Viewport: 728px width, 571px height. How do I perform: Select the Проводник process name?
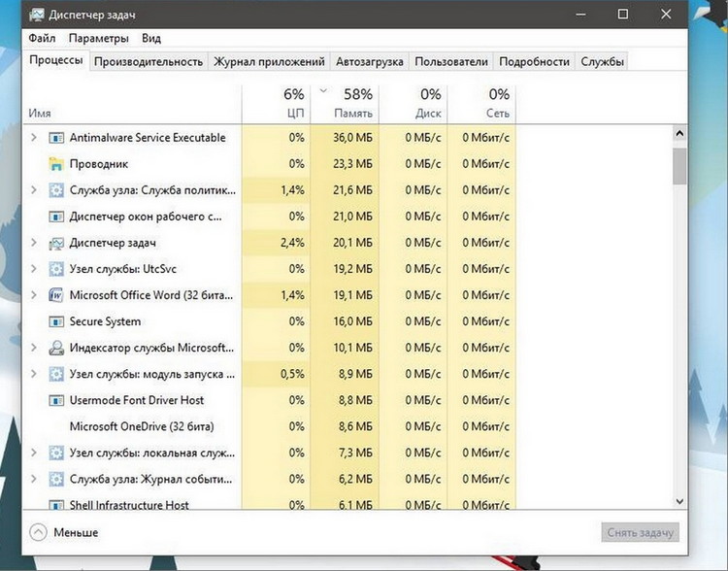99,164
